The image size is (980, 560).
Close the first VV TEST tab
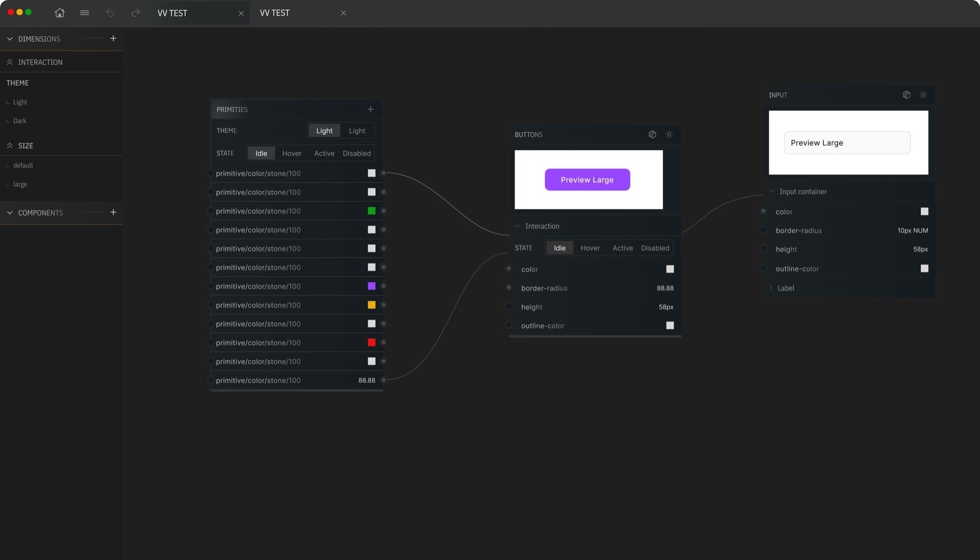(241, 13)
